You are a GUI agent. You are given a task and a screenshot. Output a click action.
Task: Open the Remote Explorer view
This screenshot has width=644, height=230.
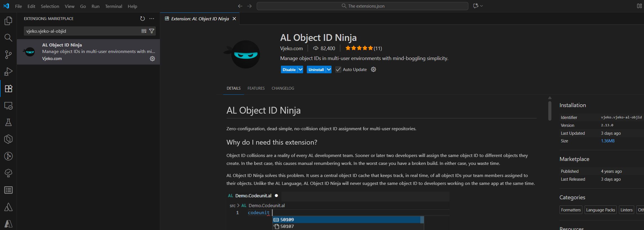8,105
